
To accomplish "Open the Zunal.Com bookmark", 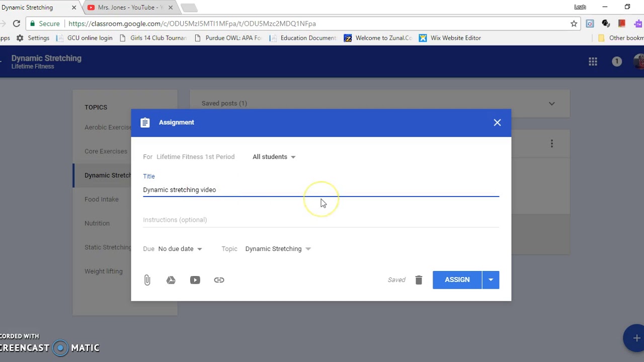I will click(378, 38).
